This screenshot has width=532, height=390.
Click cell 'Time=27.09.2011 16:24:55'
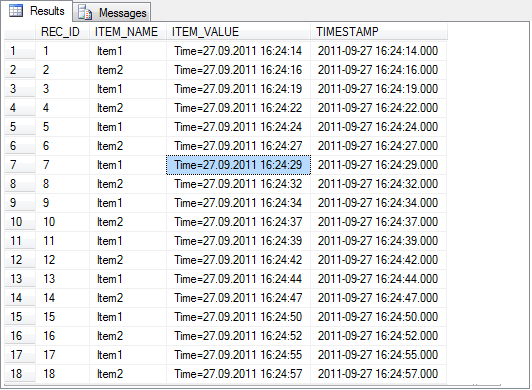point(239,355)
